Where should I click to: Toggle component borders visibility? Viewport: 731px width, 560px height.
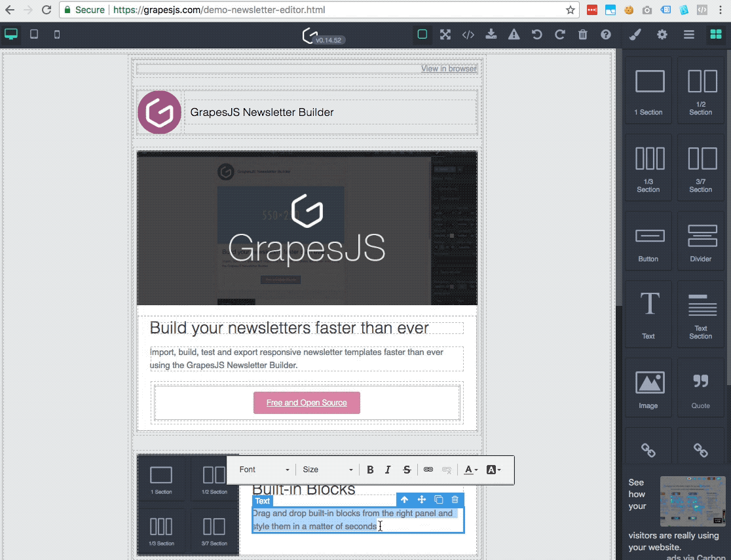(422, 34)
